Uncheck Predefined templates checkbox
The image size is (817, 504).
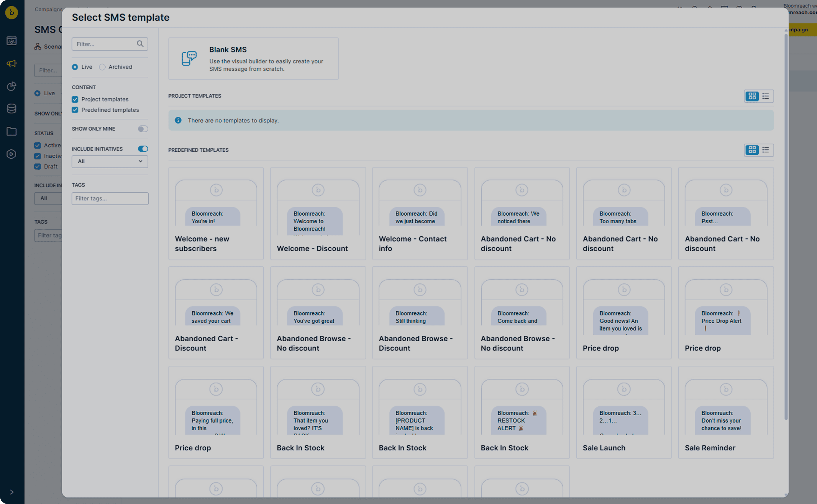(75, 110)
